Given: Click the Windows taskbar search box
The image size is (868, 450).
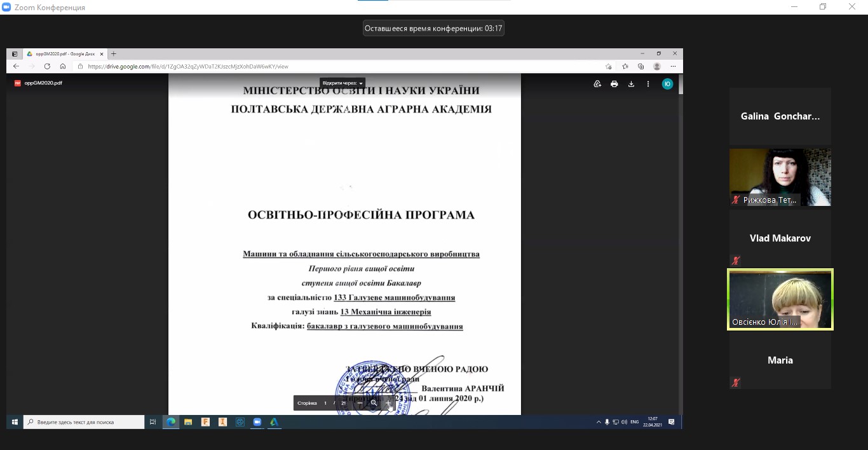Looking at the screenshot, I should (84, 422).
